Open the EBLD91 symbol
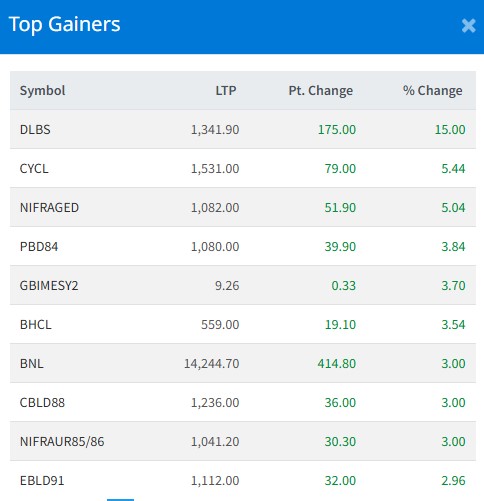484x501 pixels. click(42, 481)
